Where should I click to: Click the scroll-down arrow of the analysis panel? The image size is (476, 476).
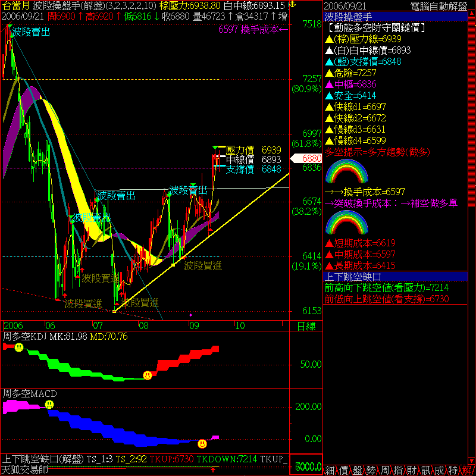471,460
